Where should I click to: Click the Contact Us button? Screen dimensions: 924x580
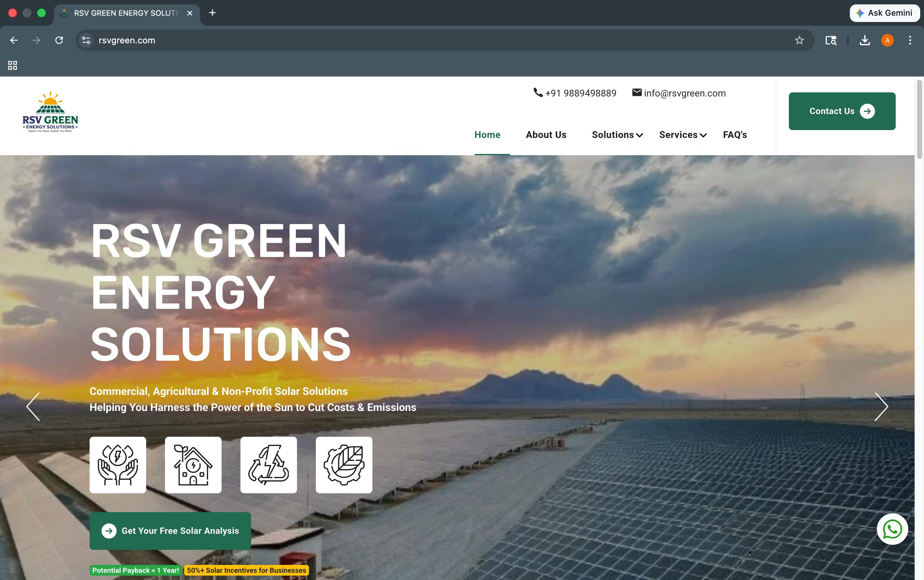[842, 111]
